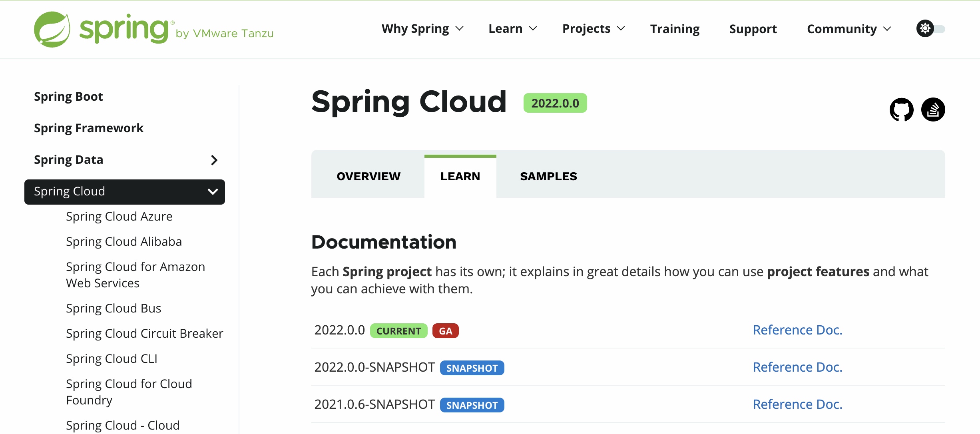Open Reference Doc for 2022.0.0 current
The image size is (980, 434).
click(x=797, y=330)
